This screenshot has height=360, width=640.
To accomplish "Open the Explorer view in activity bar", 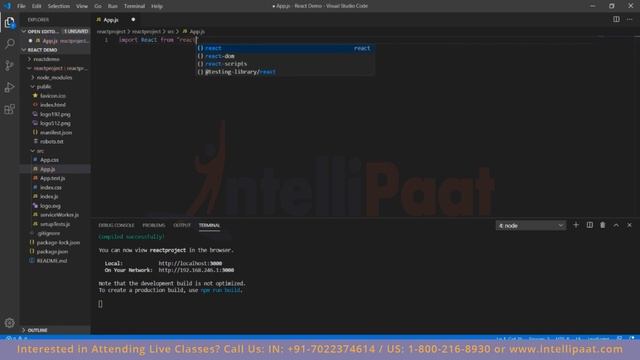I will 9,22.
